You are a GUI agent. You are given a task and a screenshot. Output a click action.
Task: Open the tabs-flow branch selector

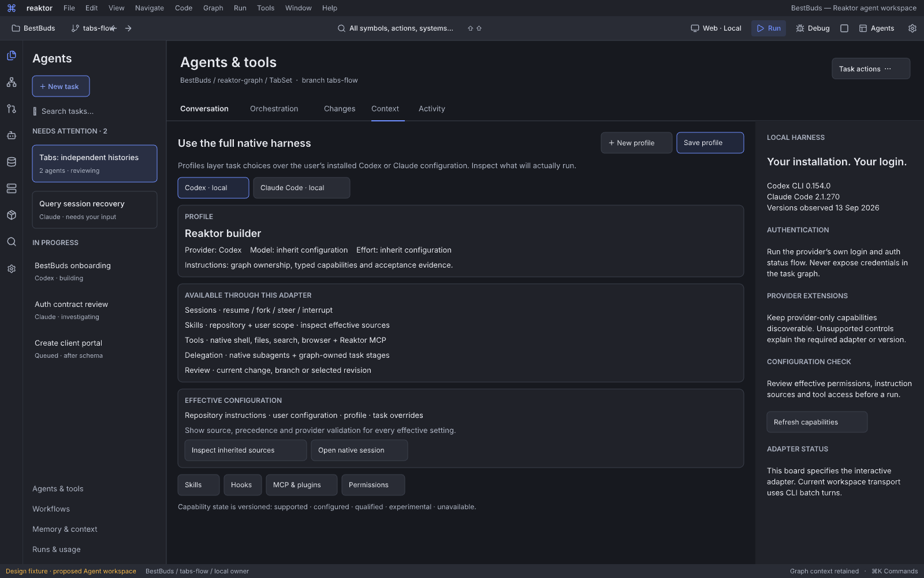click(93, 28)
